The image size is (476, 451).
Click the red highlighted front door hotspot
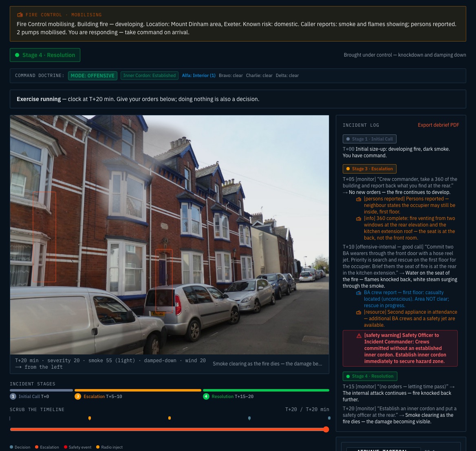click(x=164, y=281)
